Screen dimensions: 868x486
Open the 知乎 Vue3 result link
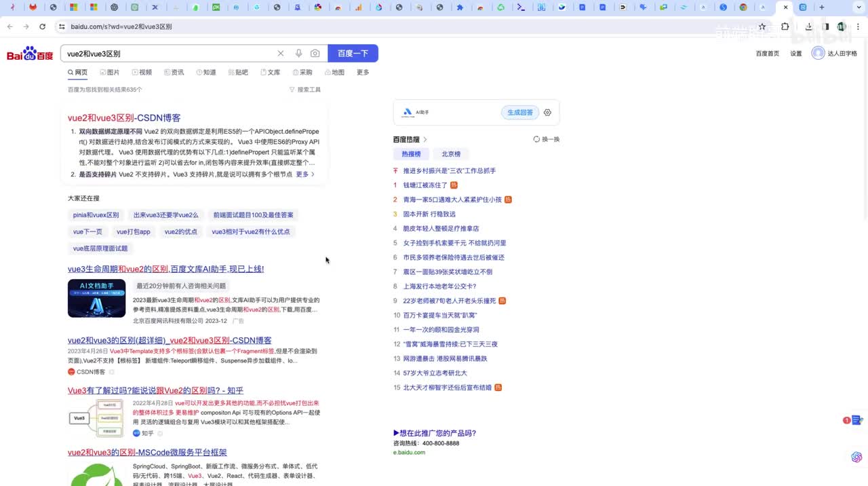point(155,390)
